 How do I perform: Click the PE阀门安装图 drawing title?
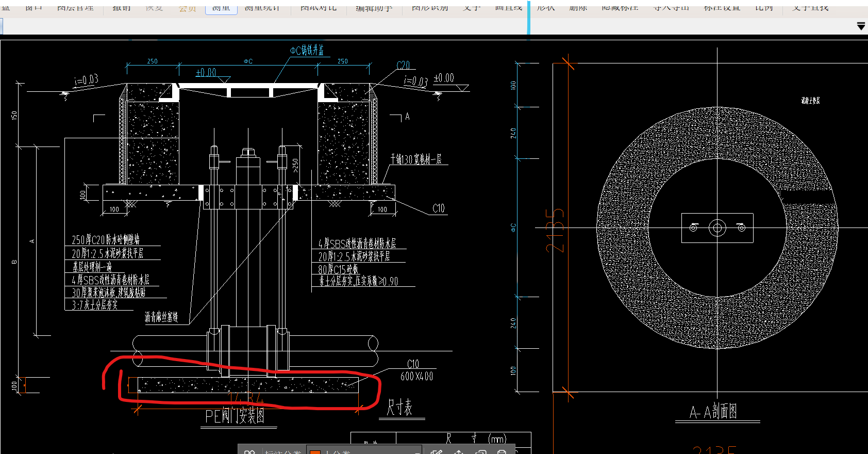235,416
